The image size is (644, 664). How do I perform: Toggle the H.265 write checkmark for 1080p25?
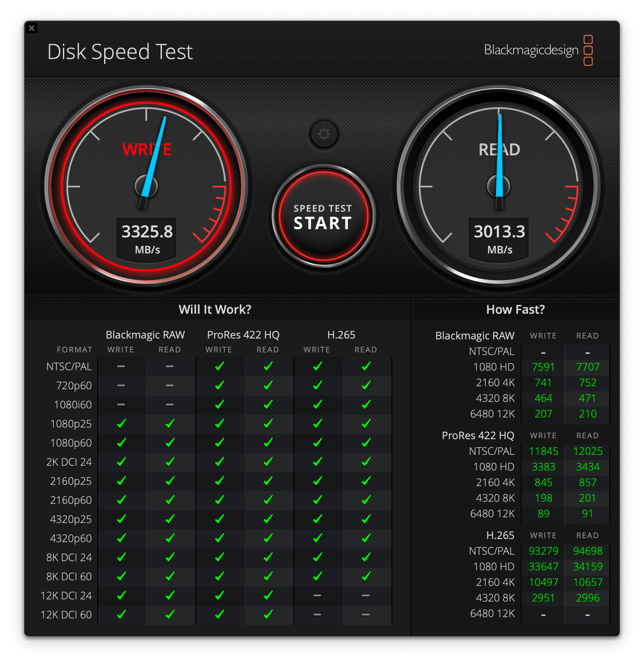[x=318, y=424]
